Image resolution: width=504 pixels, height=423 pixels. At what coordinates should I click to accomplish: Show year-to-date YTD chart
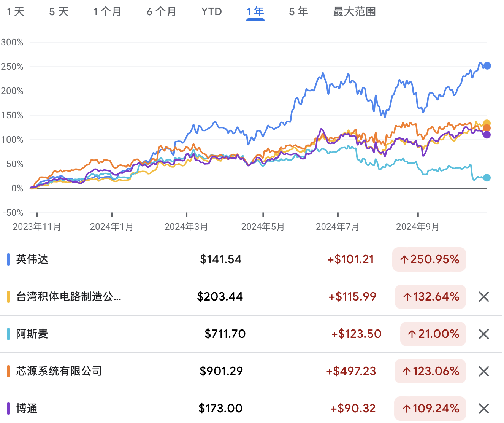coord(212,12)
